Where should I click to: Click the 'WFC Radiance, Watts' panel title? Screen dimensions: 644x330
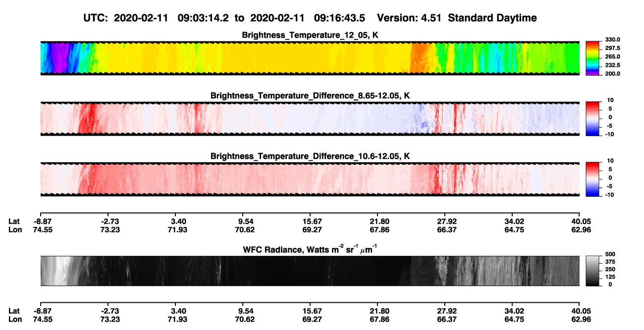pos(310,249)
